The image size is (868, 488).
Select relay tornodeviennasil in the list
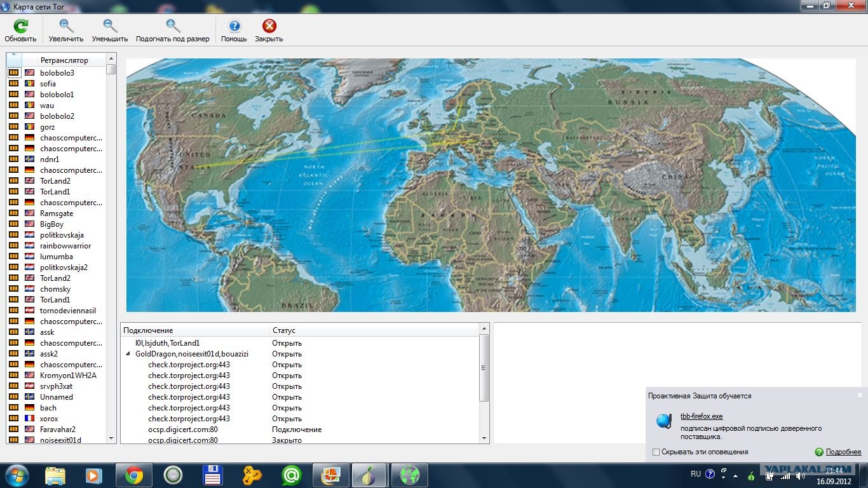pyautogui.click(x=68, y=311)
